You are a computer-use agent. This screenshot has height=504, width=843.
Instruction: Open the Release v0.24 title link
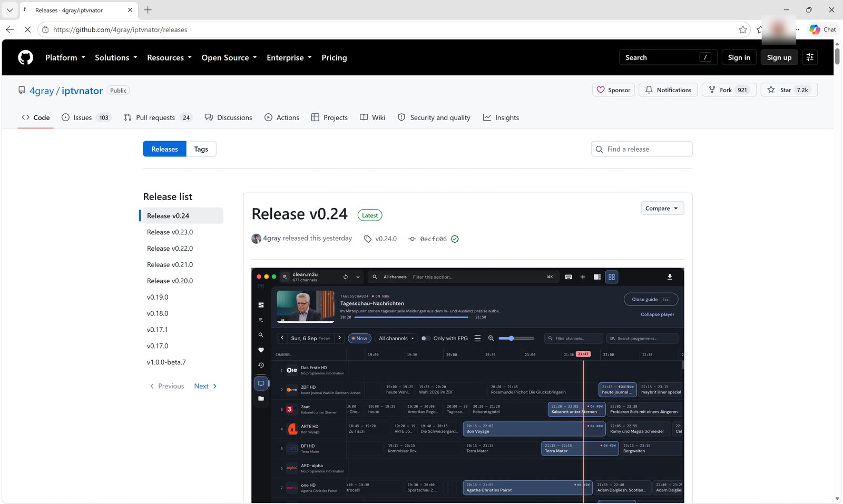299,214
